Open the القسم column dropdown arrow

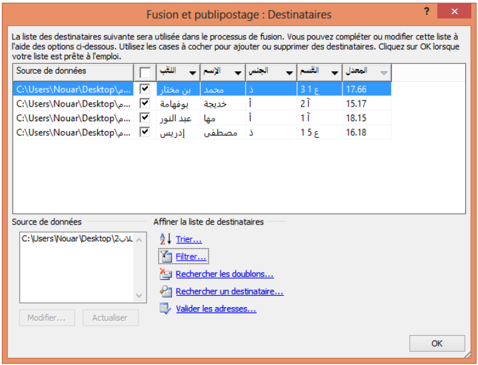[335, 73]
